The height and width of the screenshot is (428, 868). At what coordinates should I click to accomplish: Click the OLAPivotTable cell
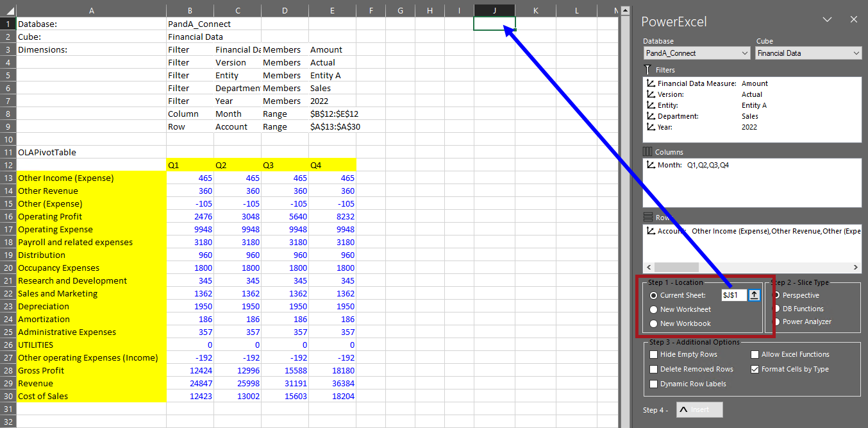(91, 152)
